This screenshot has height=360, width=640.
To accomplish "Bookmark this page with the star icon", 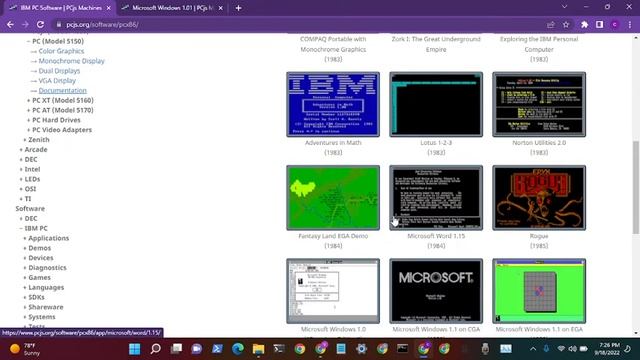I will [566, 24].
